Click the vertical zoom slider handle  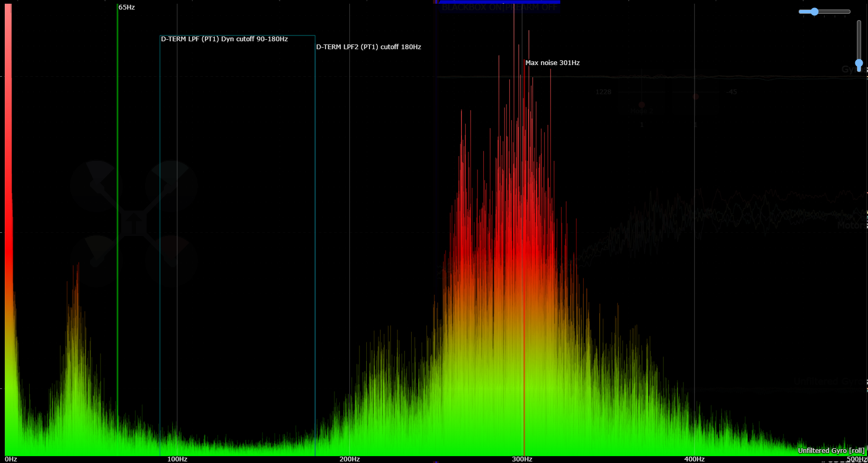click(x=859, y=63)
